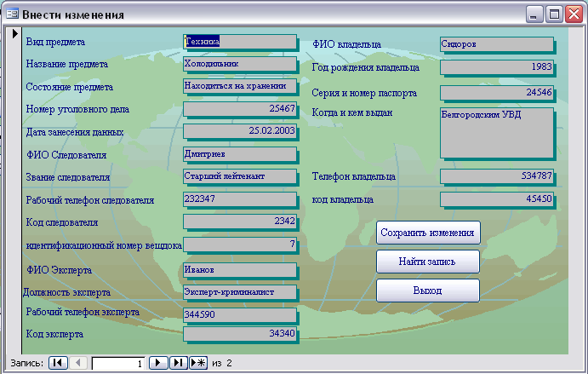
Task: Select код владельца field 45450
Action: point(496,199)
